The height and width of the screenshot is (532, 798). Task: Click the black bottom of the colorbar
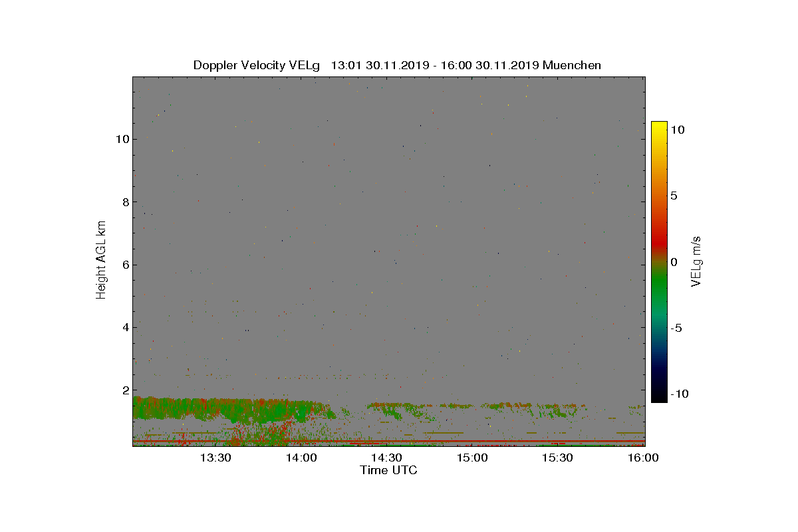[x=659, y=395]
